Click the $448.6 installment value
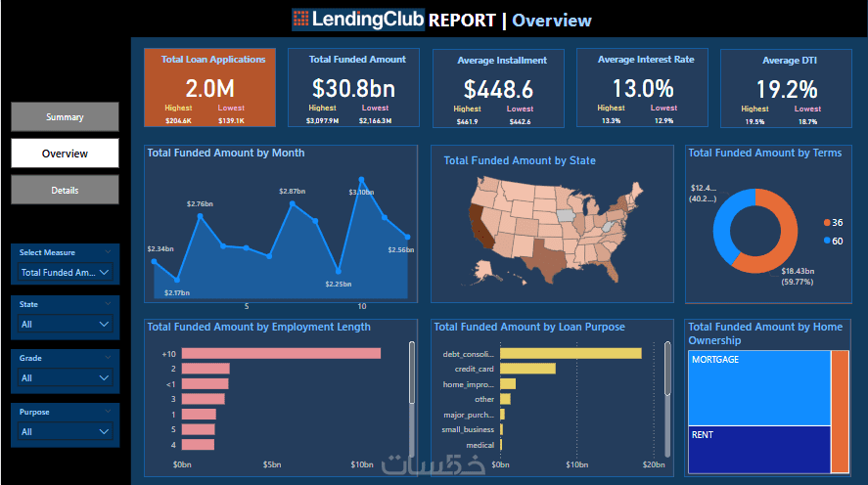This screenshot has height=485, width=868. click(498, 90)
